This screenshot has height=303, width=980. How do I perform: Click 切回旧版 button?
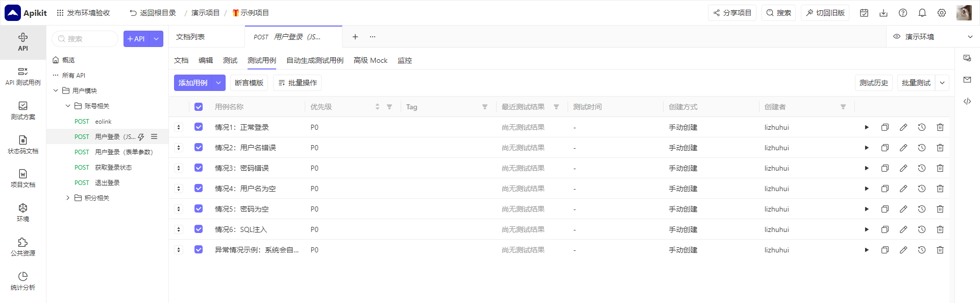tap(825, 13)
